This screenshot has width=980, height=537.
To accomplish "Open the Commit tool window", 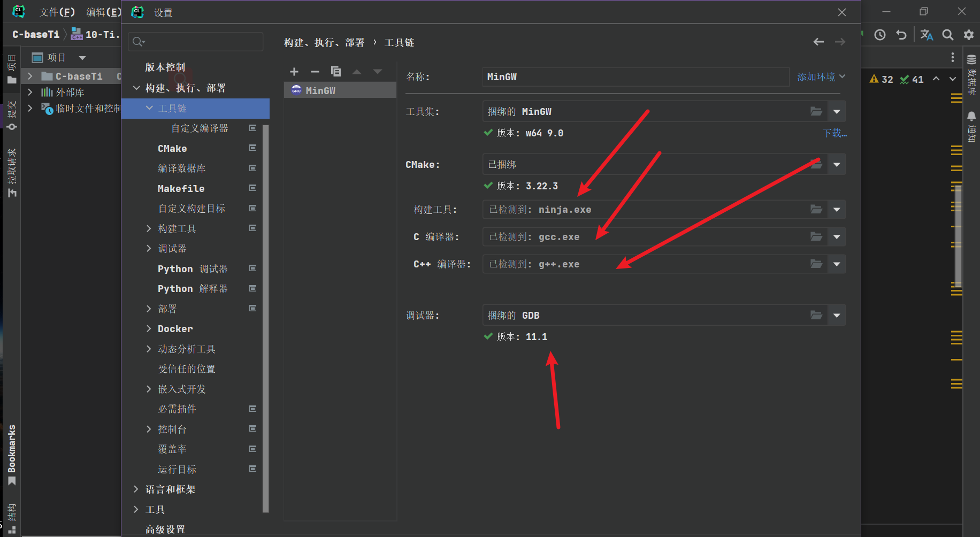I will coord(11,116).
